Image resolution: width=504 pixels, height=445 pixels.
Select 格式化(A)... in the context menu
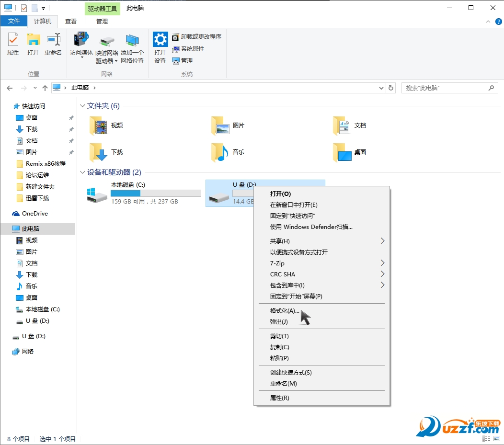click(x=284, y=311)
